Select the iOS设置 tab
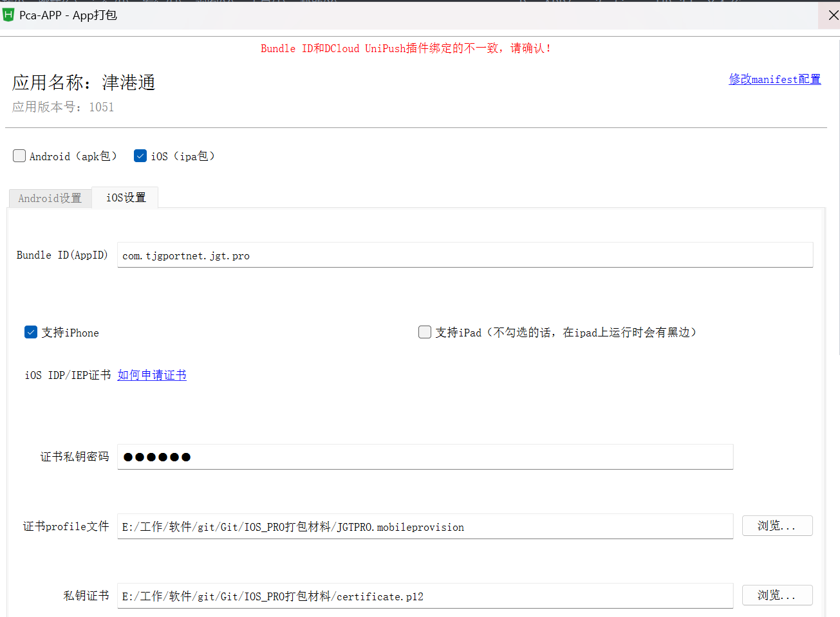The width and height of the screenshot is (840, 617). (126, 198)
